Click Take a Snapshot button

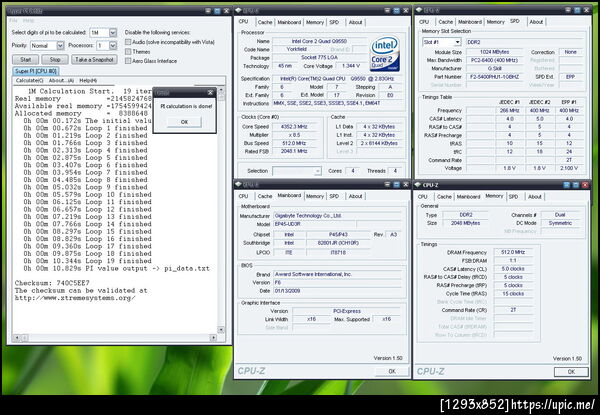click(x=94, y=59)
